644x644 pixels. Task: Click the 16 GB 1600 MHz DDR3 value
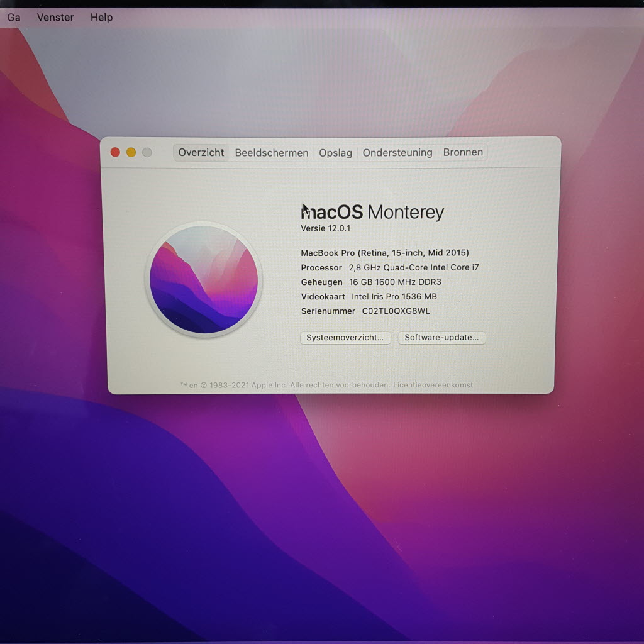(x=395, y=282)
